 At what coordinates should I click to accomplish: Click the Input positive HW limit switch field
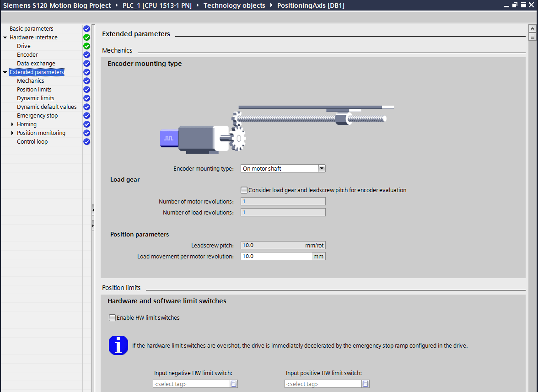point(323,384)
